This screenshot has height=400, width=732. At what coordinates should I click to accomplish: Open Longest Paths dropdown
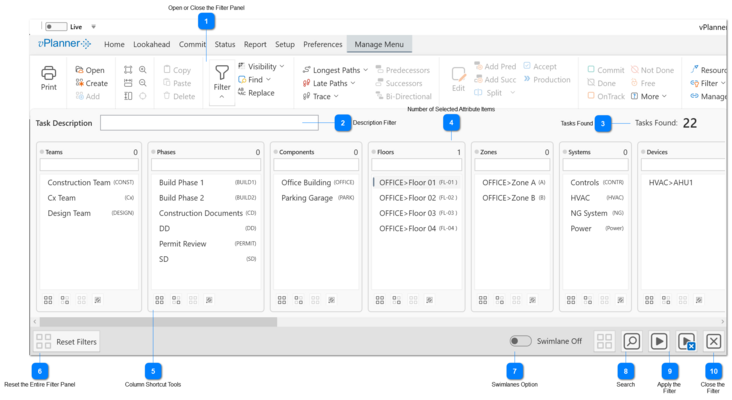point(366,70)
